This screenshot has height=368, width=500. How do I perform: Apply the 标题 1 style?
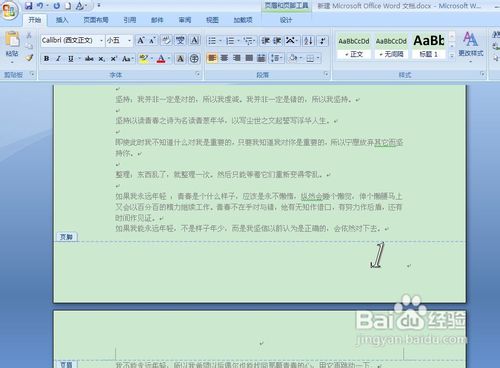(x=429, y=46)
